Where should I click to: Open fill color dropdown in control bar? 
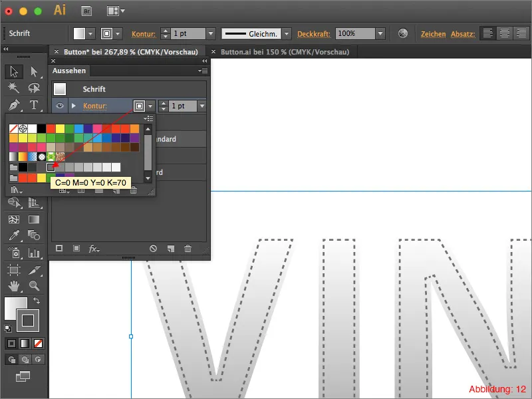(90, 34)
